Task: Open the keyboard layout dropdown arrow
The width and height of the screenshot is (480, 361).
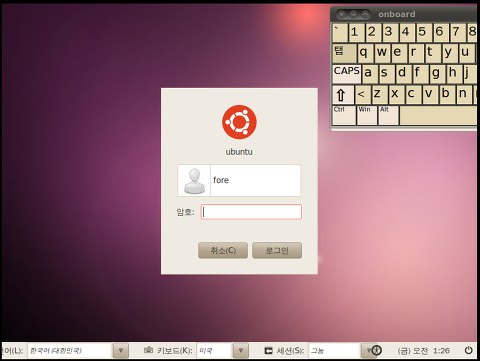Action: tap(241, 350)
